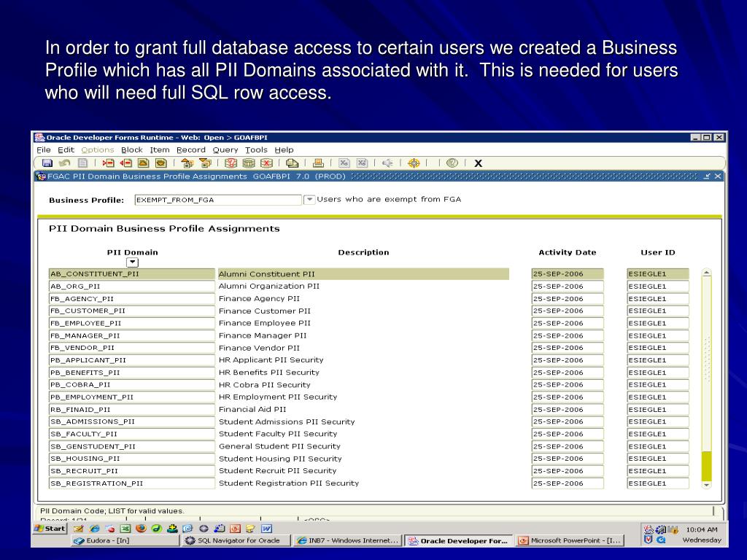Select the PB_APPLICANT_PII domain field
Screen dimensions: 747x560
coord(132,360)
